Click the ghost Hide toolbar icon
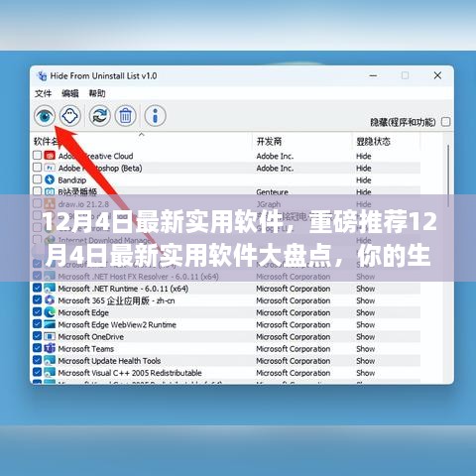The width and height of the screenshot is (476, 476). (70, 116)
